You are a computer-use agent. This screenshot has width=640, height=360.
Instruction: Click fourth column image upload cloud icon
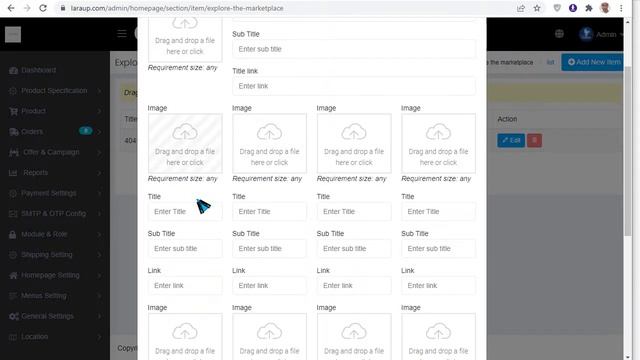[x=438, y=132]
